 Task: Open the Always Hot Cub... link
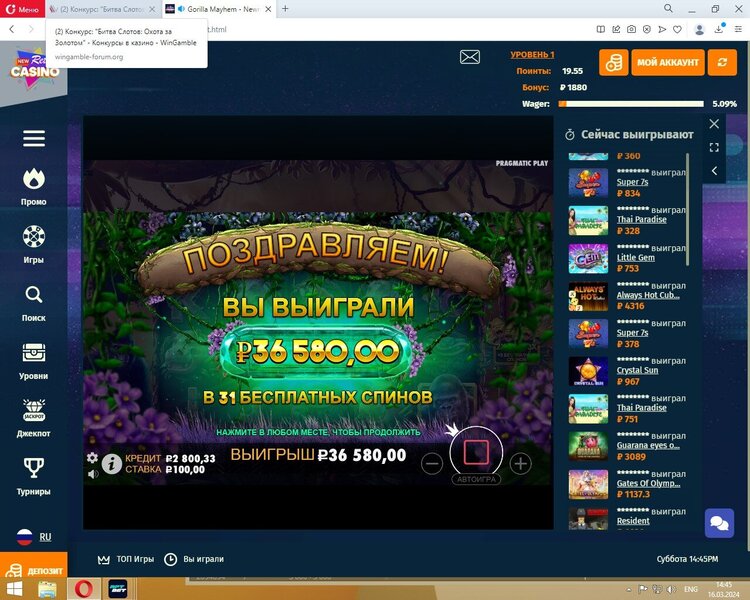[x=648, y=295]
